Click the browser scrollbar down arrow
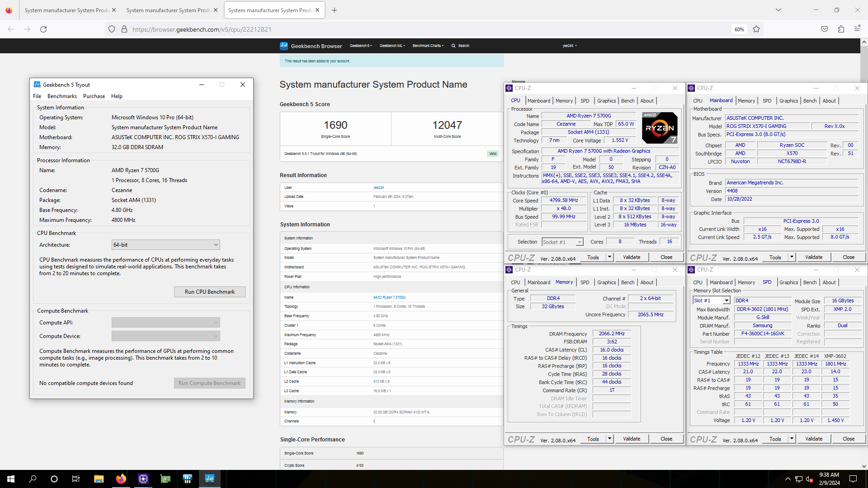 [x=864, y=466]
